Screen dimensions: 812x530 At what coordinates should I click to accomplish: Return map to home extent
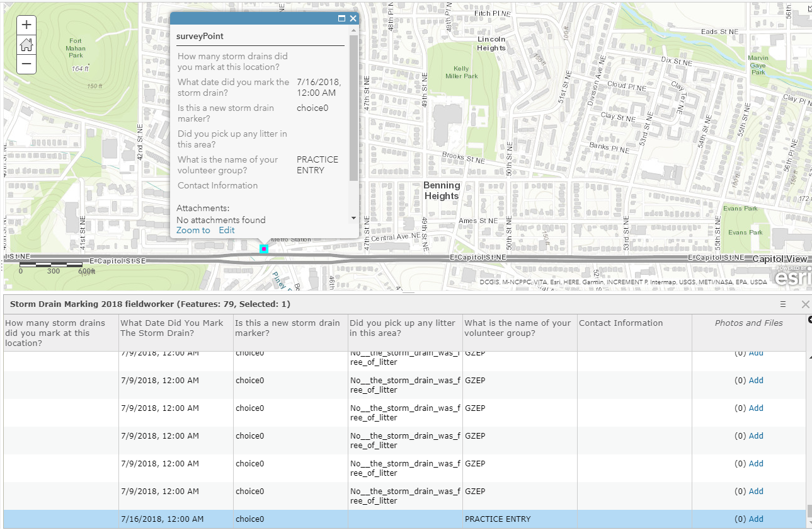(x=26, y=44)
